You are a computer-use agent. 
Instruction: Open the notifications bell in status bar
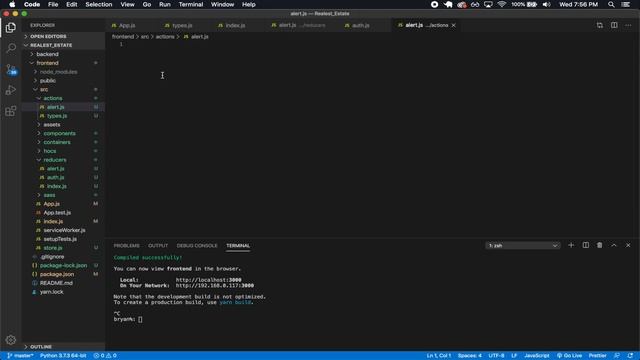pos(631,356)
